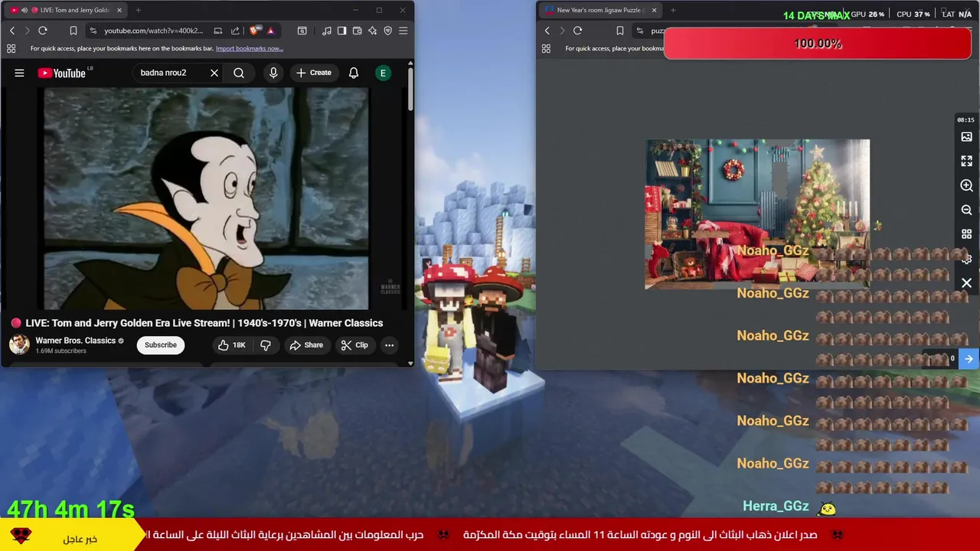The width and height of the screenshot is (980, 551).
Task: Bookmark the YouTube page
Action: [73, 31]
